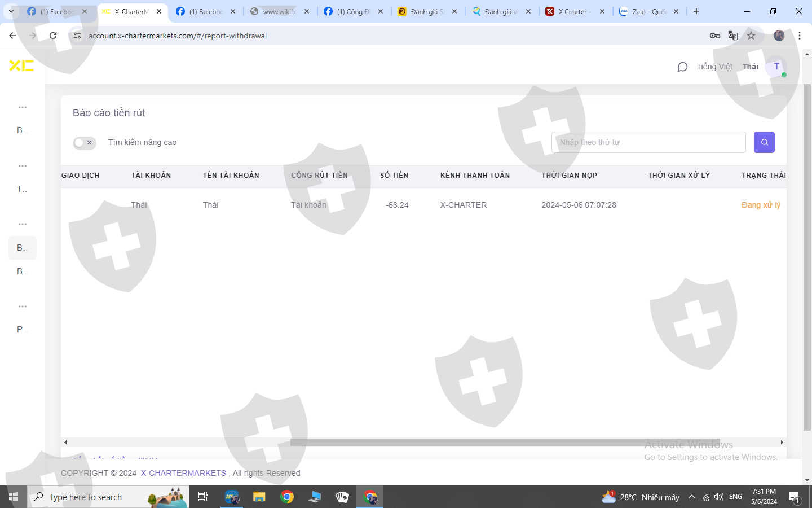812x508 pixels.
Task: Click the Thái username in header
Action: [750, 67]
